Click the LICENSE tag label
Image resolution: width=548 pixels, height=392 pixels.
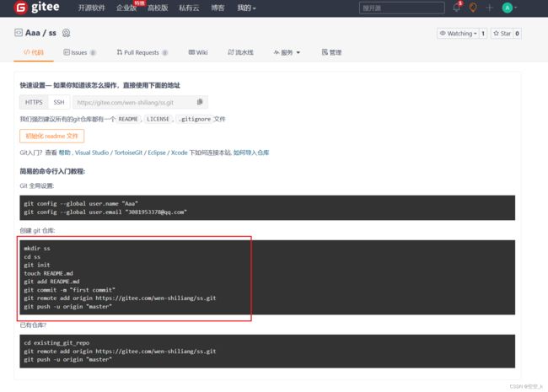[158, 119]
